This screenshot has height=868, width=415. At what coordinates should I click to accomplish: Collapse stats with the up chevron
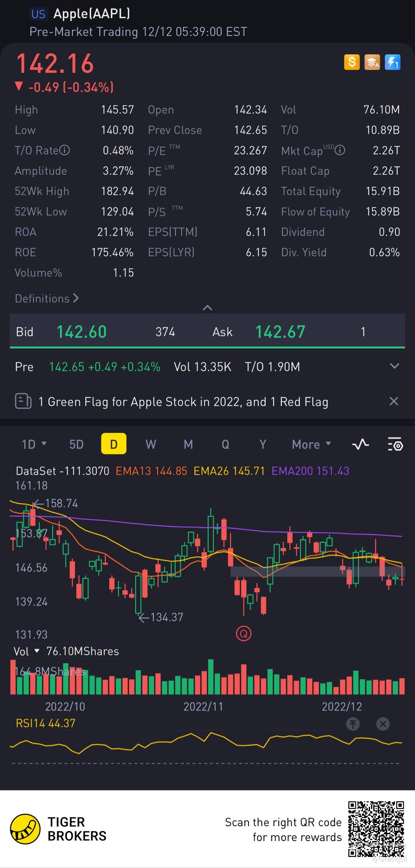click(x=207, y=308)
